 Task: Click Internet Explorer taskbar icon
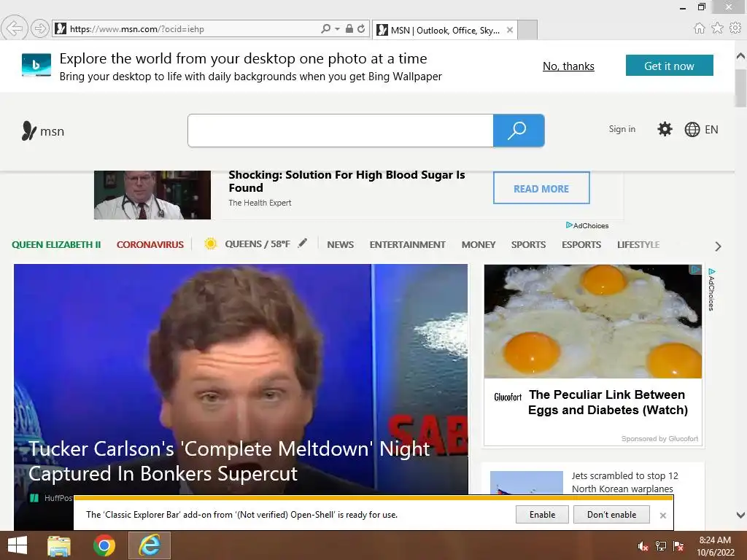149,545
